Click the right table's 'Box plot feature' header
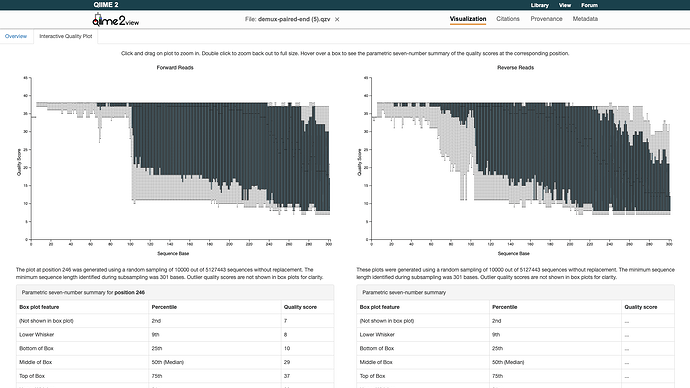The height and width of the screenshot is (388, 690). click(380, 307)
